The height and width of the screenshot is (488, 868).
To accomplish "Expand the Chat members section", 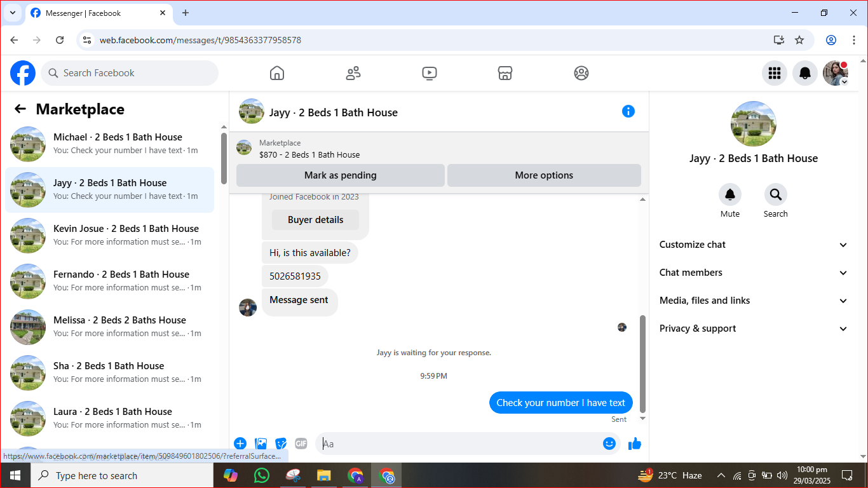I will tap(753, 273).
